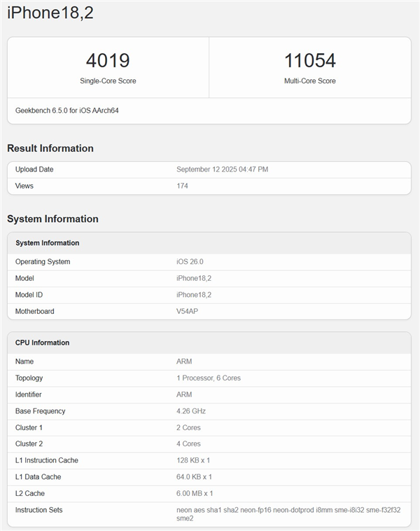Click the iPhone18,2 page title
Screen dimensions: 420x531
(50, 13)
